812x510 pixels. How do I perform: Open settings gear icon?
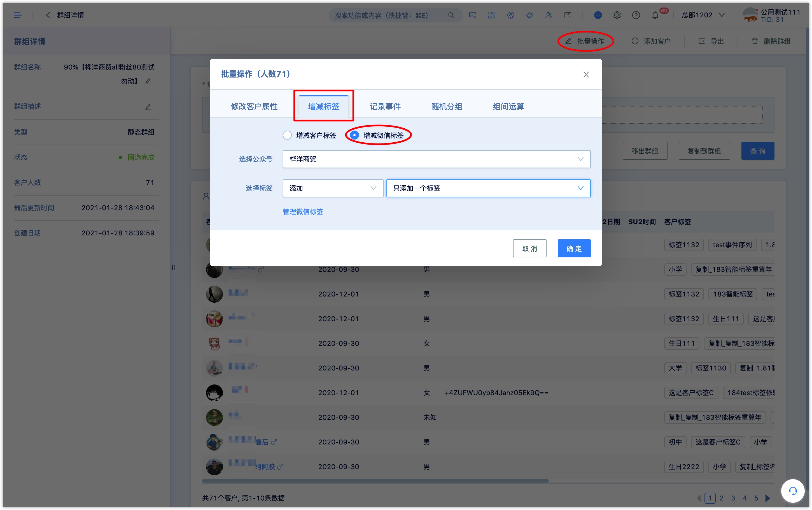tap(617, 15)
